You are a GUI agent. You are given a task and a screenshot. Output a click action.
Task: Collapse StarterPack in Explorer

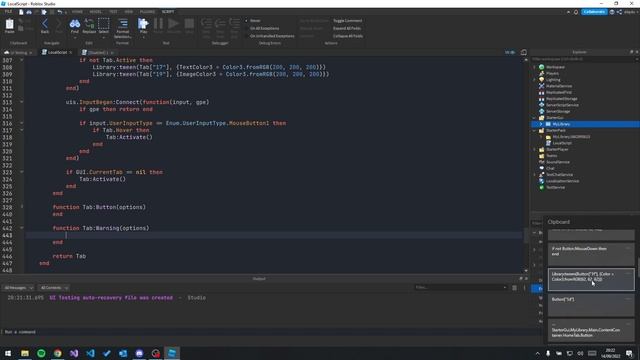click(535, 131)
